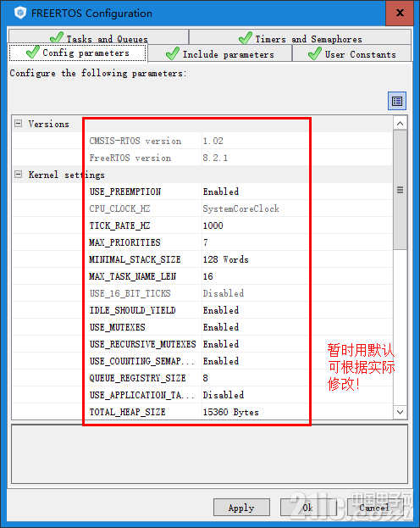Screen dimensions: 420x528
Task: Click the parameter description box
Action: click(209, 454)
